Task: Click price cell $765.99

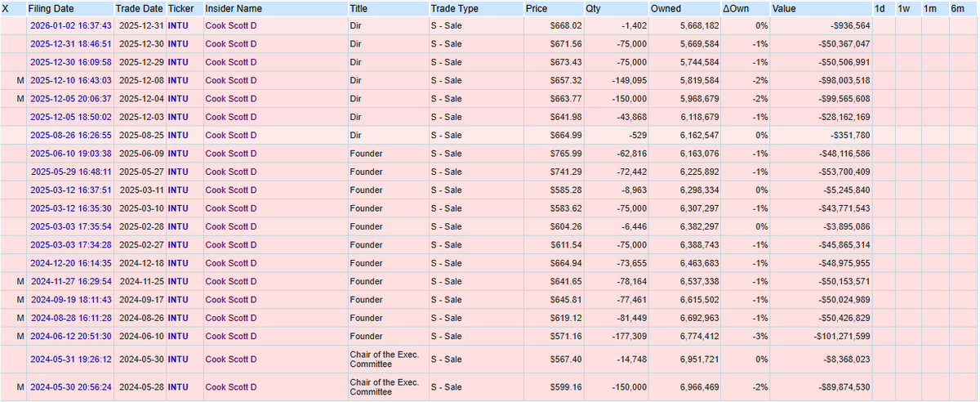Action: click(565, 154)
